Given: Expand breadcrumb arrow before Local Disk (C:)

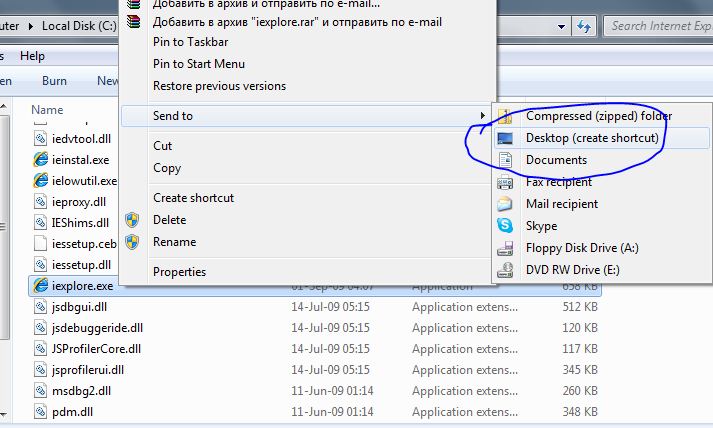Looking at the screenshot, I should (31, 26).
